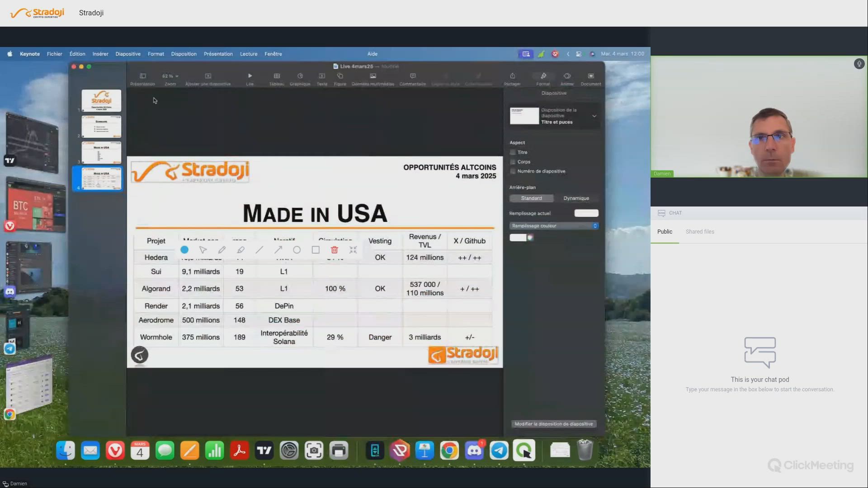
Task: Open Telegram from the Dock
Action: [x=499, y=450]
